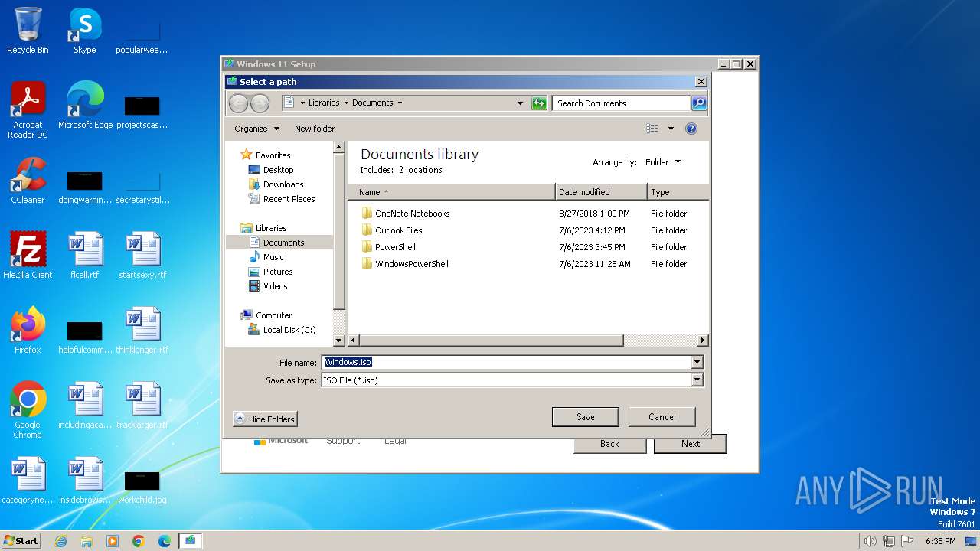Image resolution: width=980 pixels, height=551 pixels.
Task: Select the PowerShell folder
Action: [x=395, y=247]
